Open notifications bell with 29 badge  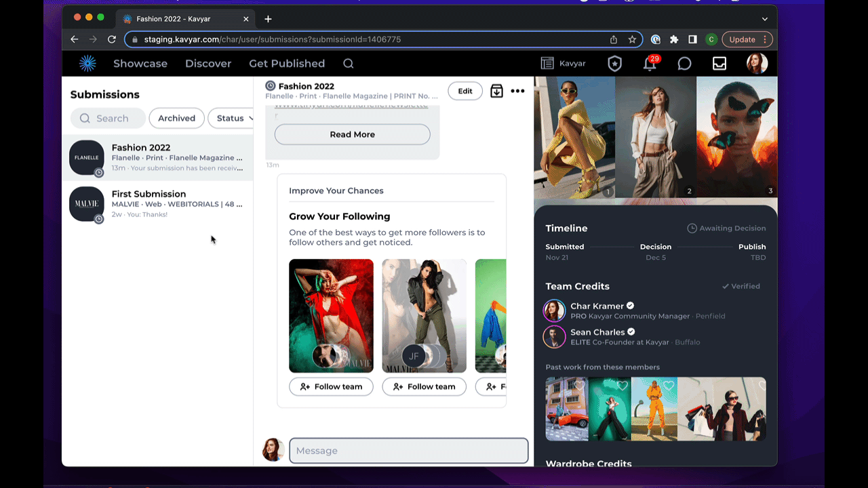tap(650, 63)
